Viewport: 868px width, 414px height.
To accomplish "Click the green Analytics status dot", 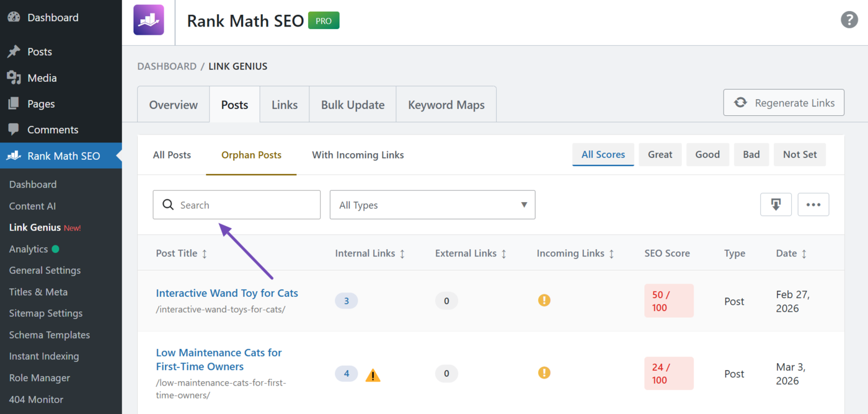I will point(56,249).
